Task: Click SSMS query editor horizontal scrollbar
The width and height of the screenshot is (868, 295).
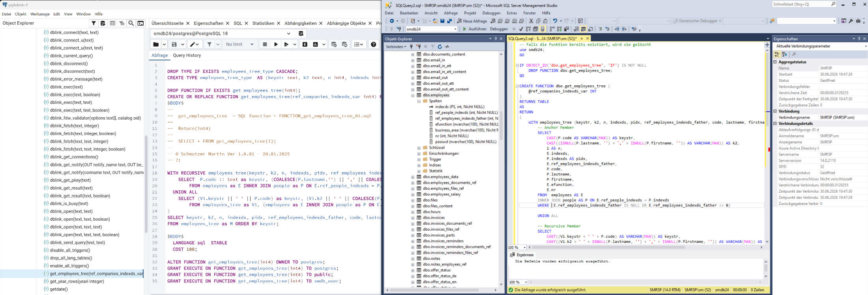Action: (645, 248)
